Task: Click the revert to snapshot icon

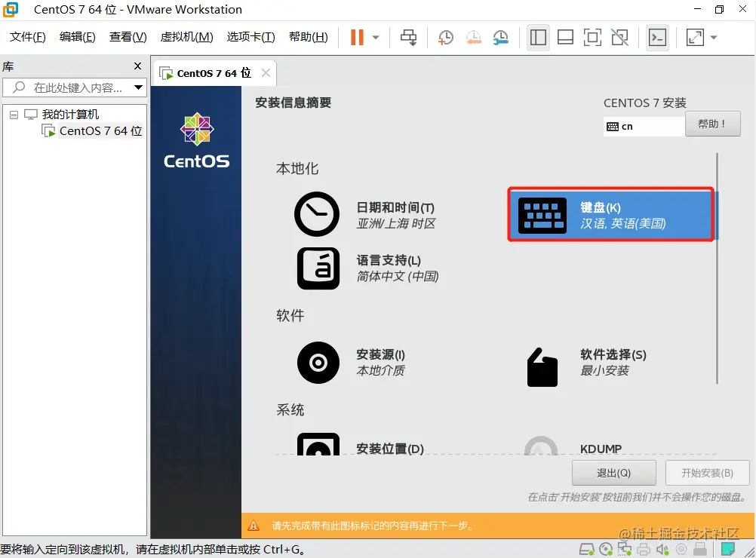Action: pyautogui.click(x=474, y=37)
